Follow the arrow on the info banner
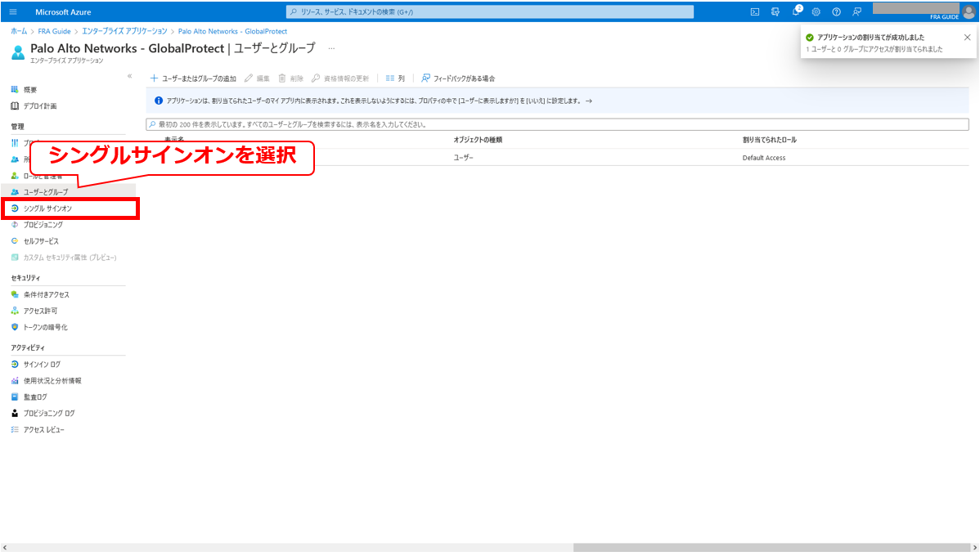 pyautogui.click(x=589, y=101)
